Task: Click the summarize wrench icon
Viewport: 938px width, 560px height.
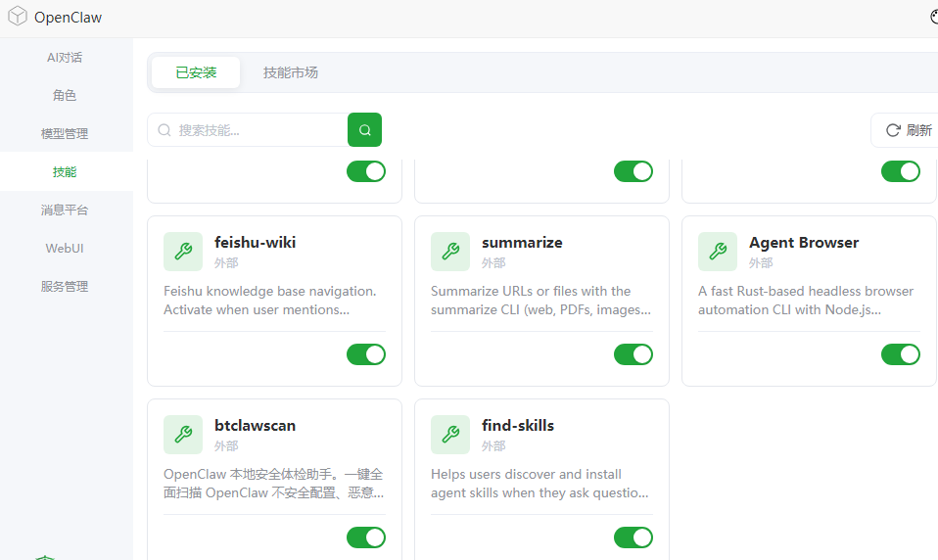Action: [450, 252]
